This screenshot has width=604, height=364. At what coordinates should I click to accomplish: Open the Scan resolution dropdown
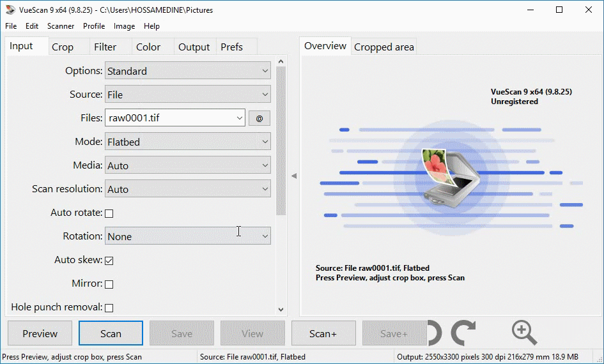pyautogui.click(x=188, y=189)
